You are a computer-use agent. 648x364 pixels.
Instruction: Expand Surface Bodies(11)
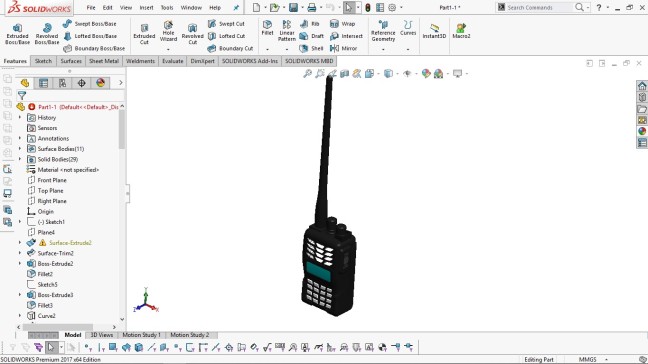tap(20, 149)
